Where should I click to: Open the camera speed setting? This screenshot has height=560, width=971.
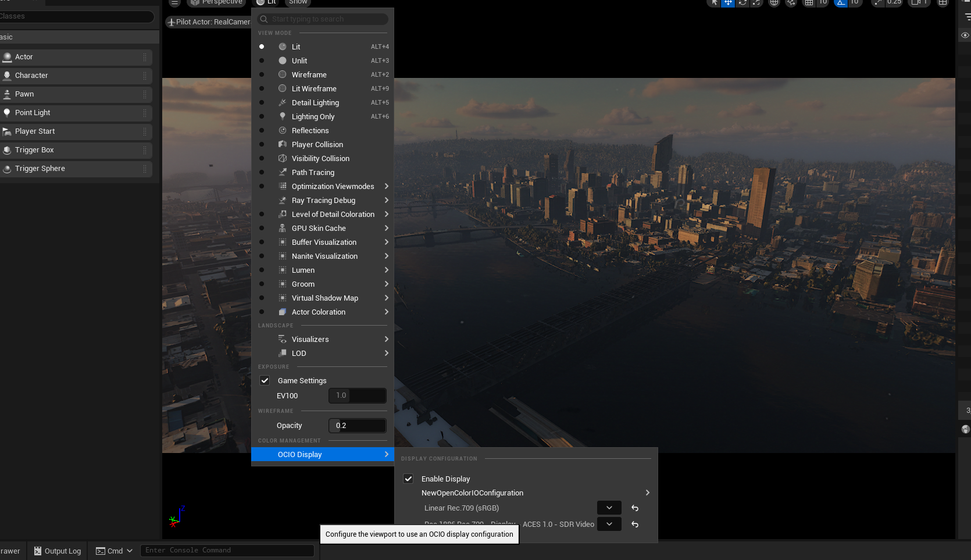coord(919,2)
